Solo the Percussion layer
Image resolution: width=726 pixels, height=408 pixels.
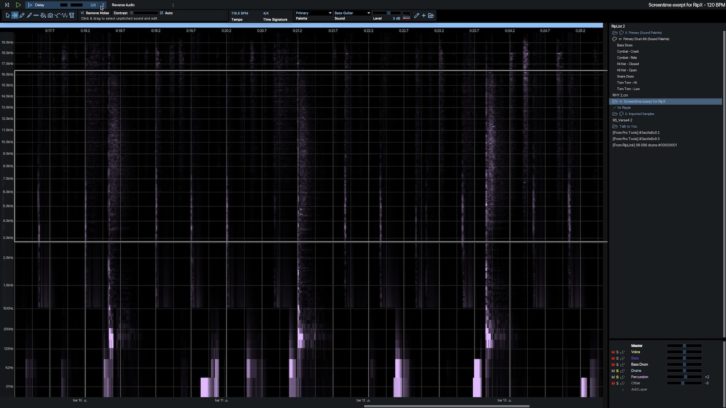coord(617,377)
